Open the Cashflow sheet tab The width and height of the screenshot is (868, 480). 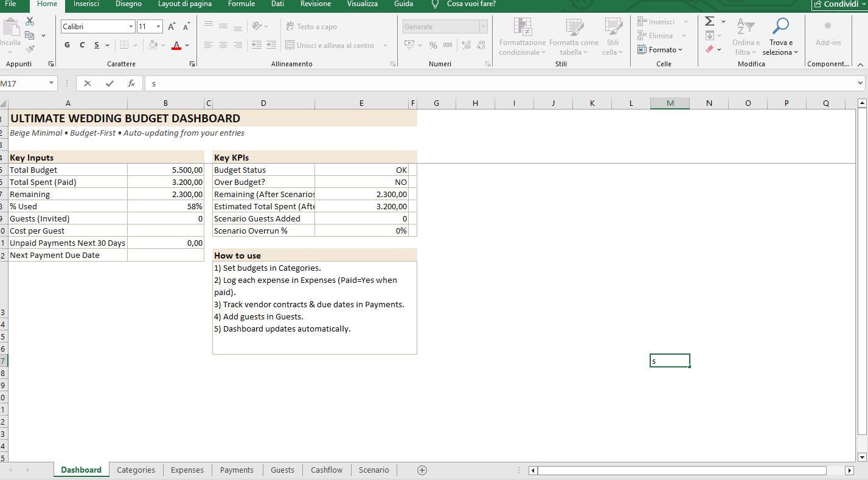coord(326,470)
